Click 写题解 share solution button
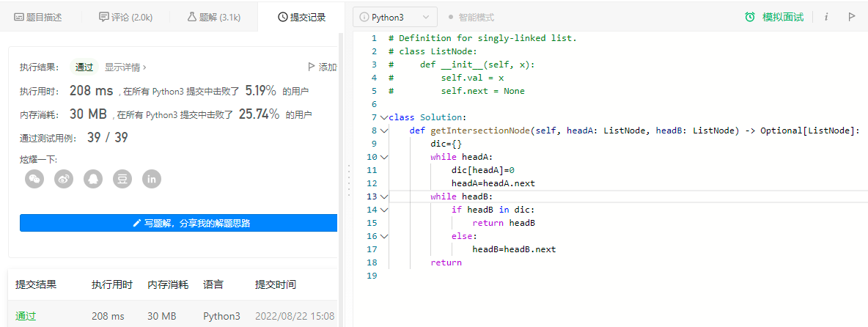This screenshot has height=327, width=868. coord(178,223)
